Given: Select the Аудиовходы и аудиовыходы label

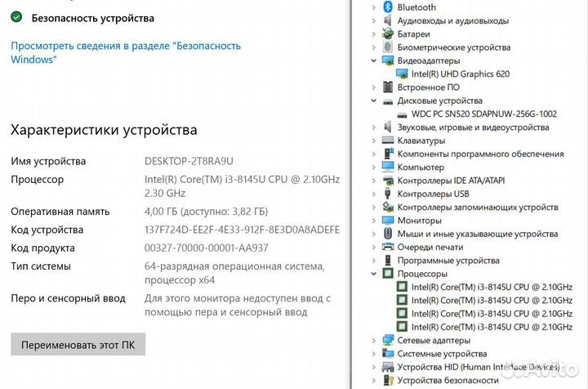Looking at the screenshot, I should tap(453, 20).
